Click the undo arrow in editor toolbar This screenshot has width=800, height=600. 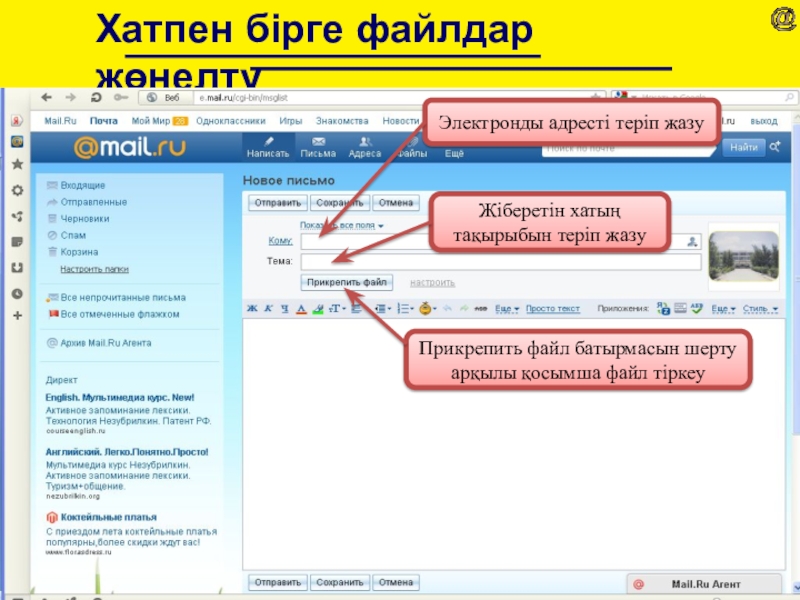(447, 309)
